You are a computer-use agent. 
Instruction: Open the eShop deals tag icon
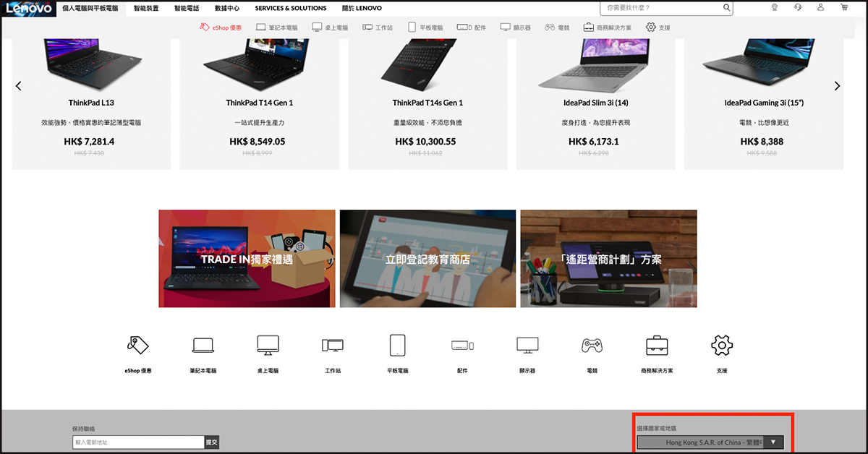pos(137,345)
